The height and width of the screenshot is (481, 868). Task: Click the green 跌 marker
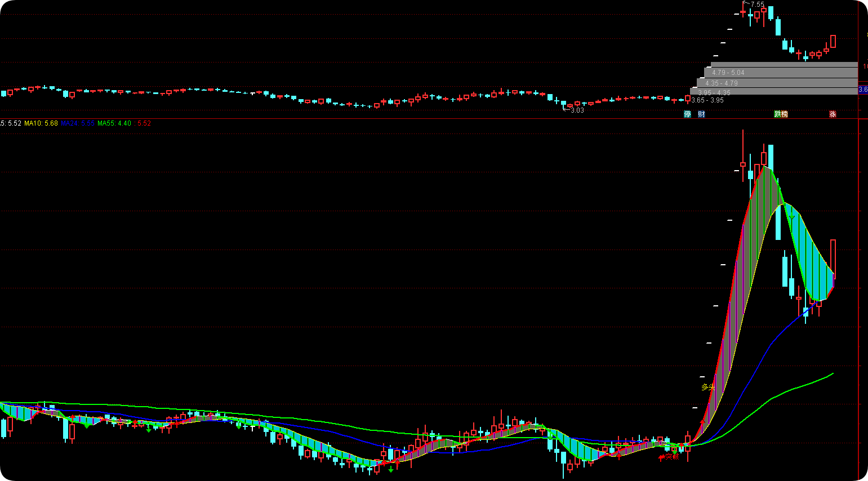[778, 114]
